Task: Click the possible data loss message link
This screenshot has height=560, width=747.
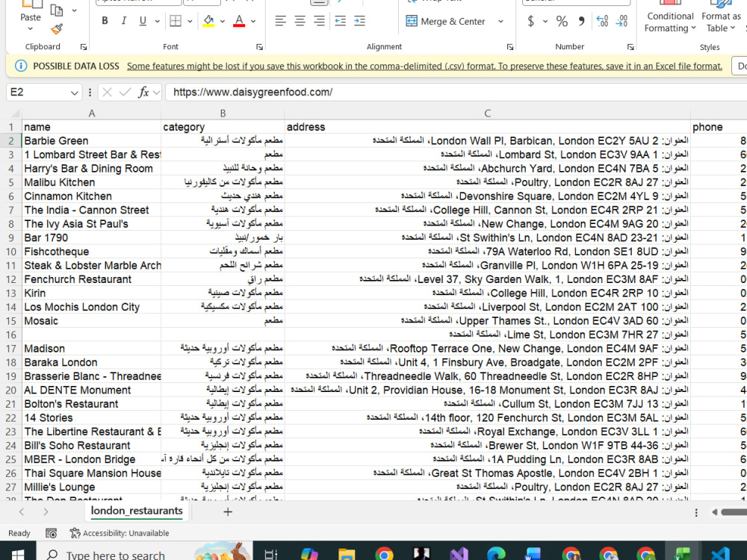Action: pyautogui.click(x=424, y=66)
